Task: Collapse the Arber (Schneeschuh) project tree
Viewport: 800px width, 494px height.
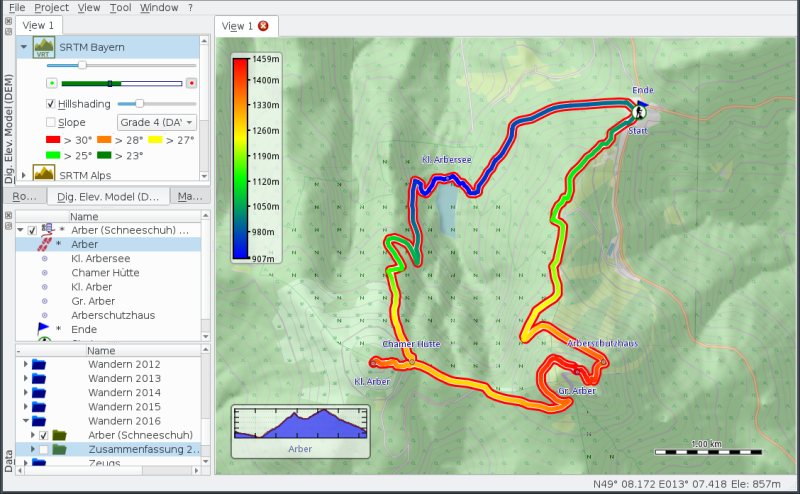Action: click(20, 230)
